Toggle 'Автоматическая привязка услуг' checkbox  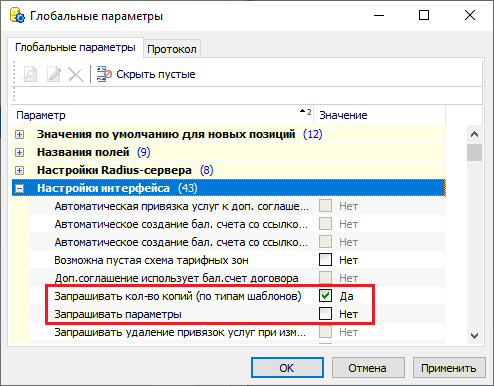click(325, 206)
